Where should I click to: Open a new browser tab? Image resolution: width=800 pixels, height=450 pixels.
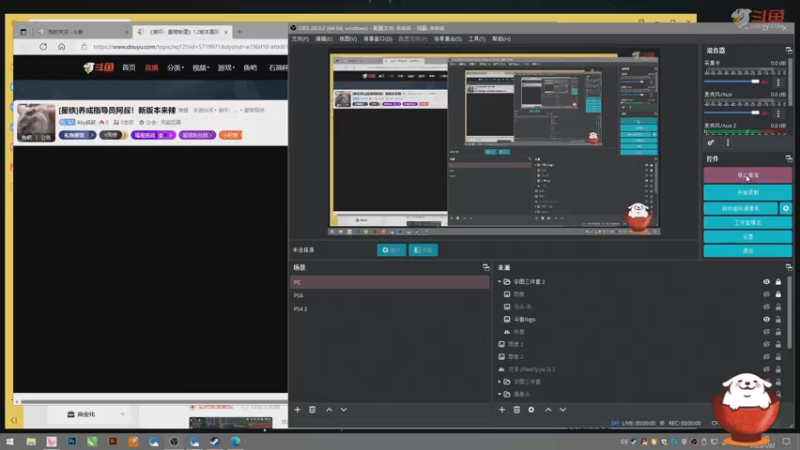(x=240, y=32)
